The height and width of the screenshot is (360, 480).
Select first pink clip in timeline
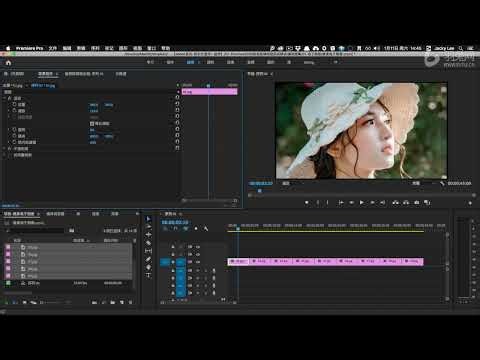(x=238, y=262)
